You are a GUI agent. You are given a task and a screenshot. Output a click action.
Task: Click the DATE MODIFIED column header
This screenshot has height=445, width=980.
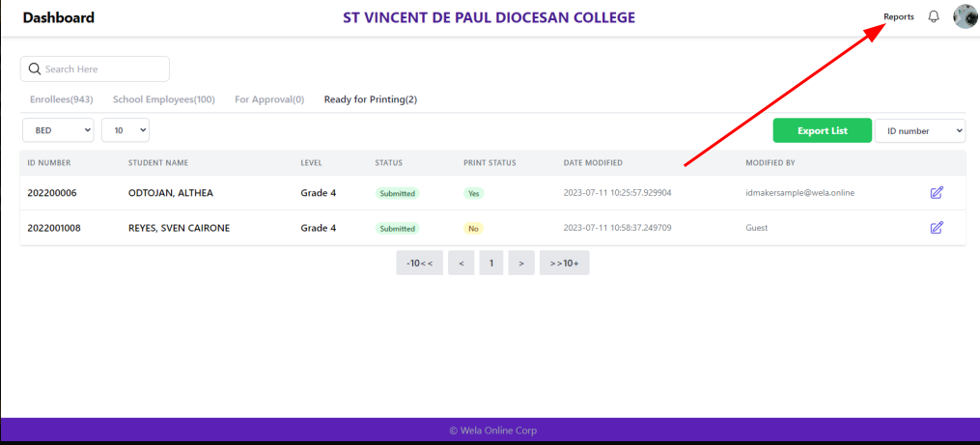point(593,162)
